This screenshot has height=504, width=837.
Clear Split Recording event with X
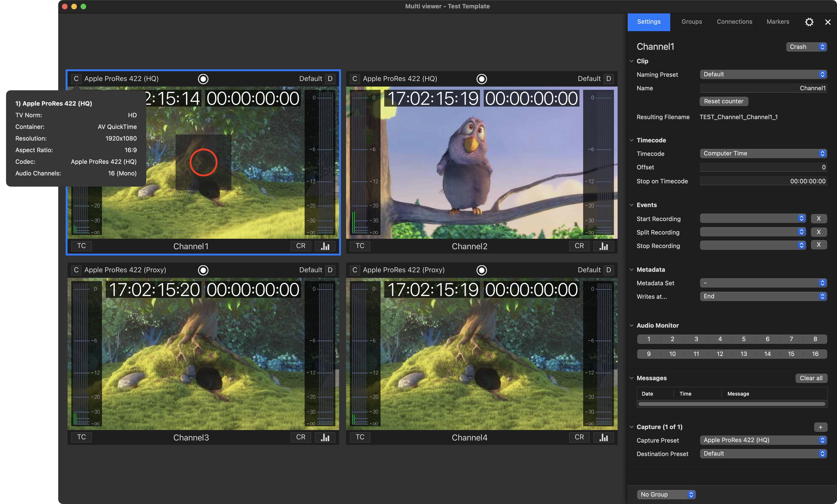pos(819,232)
